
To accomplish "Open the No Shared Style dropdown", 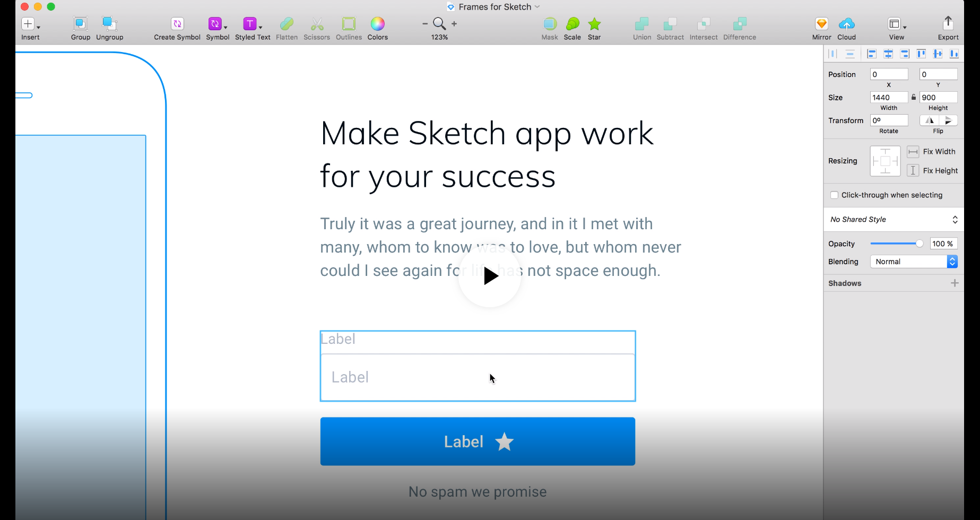I will (894, 220).
